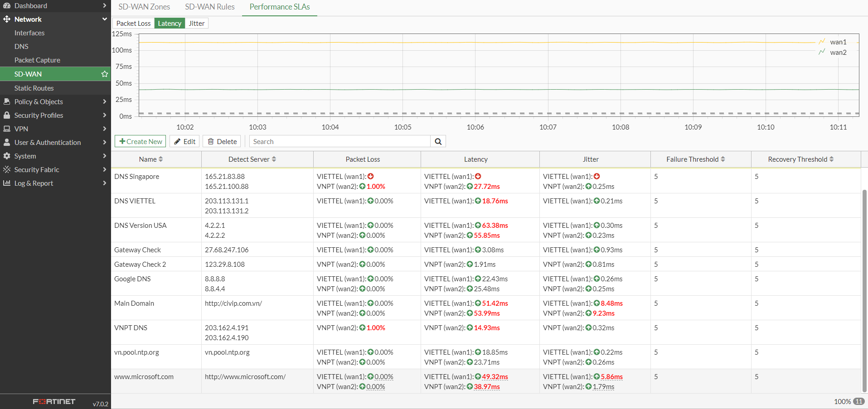Switch the chart to Packet Loss

[133, 23]
